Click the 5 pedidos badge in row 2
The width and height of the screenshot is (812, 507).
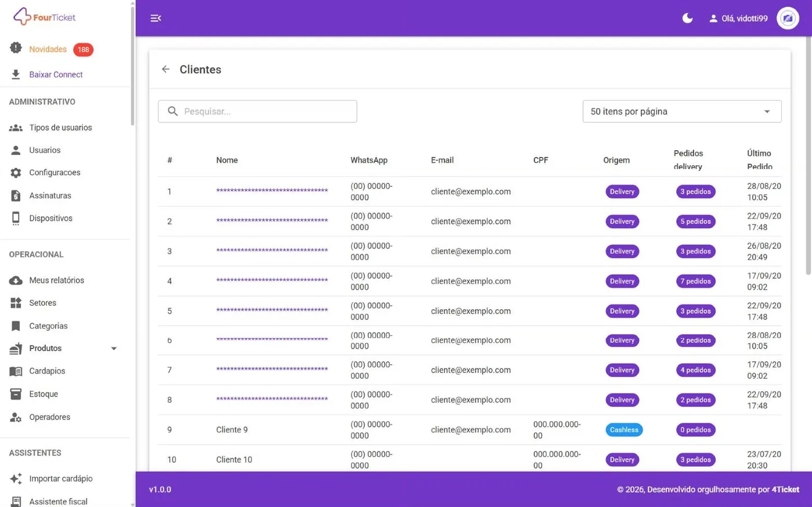(695, 222)
